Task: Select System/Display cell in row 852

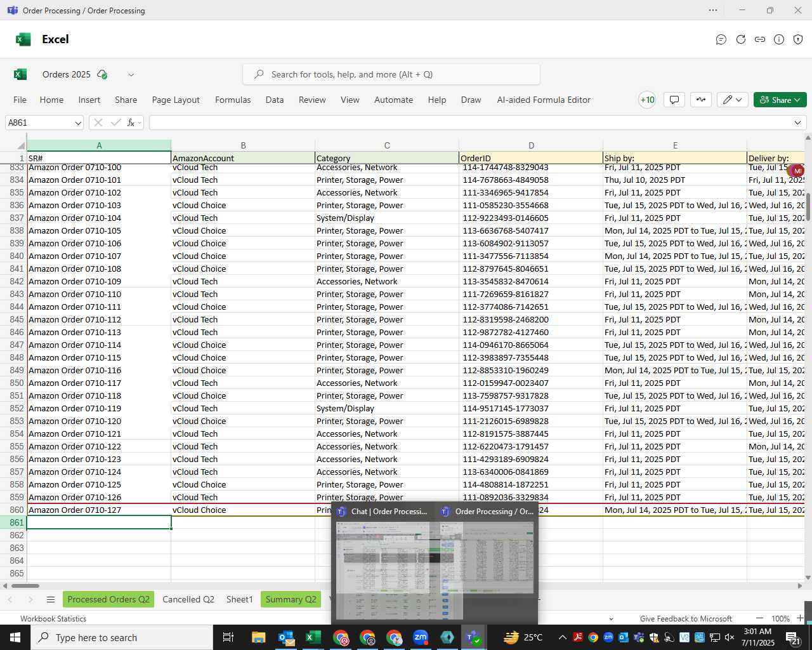Action: (x=387, y=408)
